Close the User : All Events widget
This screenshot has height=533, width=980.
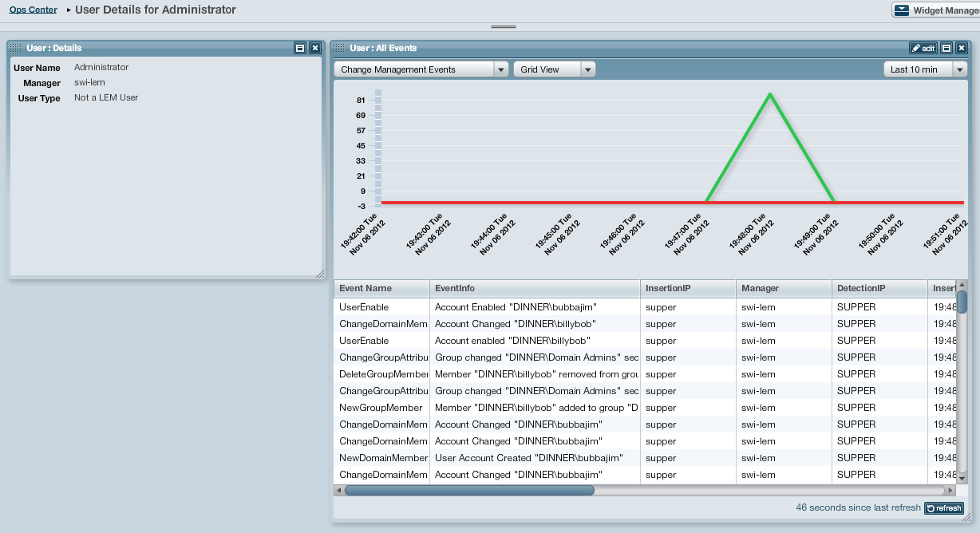[x=960, y=48]
